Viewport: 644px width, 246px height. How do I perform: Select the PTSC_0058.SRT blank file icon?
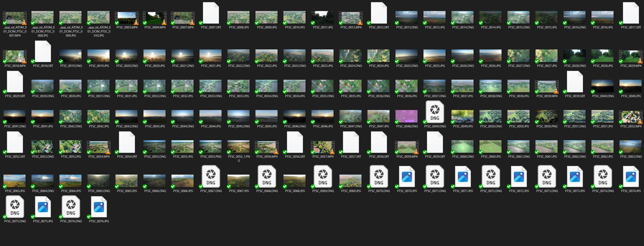(x=379, y=142)
